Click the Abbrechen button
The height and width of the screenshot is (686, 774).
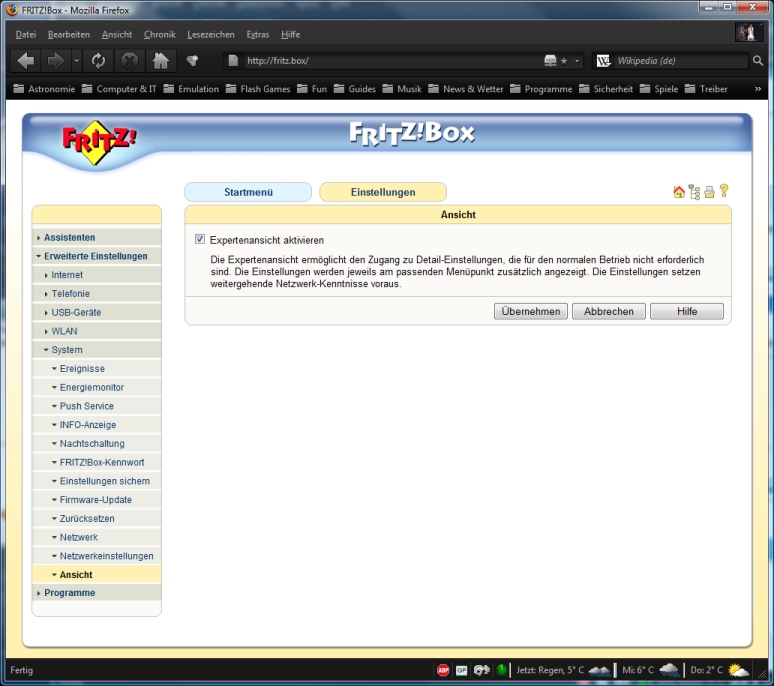coord(609,311)
